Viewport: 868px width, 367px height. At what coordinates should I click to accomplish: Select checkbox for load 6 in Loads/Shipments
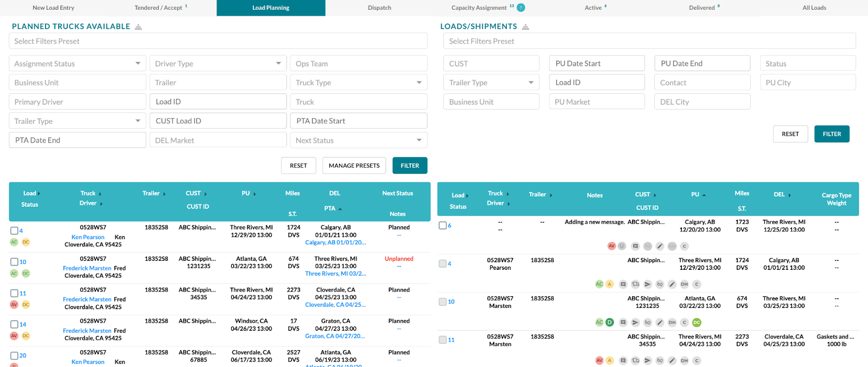point(443,225)
